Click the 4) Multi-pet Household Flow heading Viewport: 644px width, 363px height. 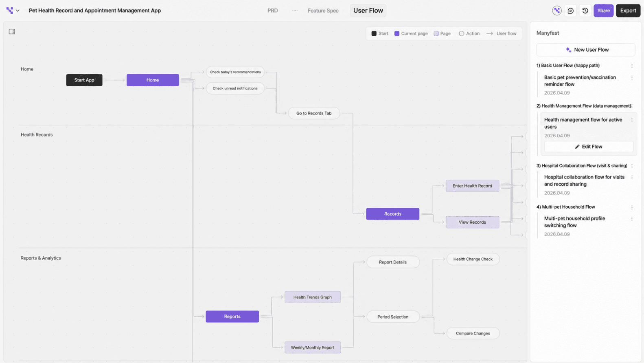[x=565, y=207]
